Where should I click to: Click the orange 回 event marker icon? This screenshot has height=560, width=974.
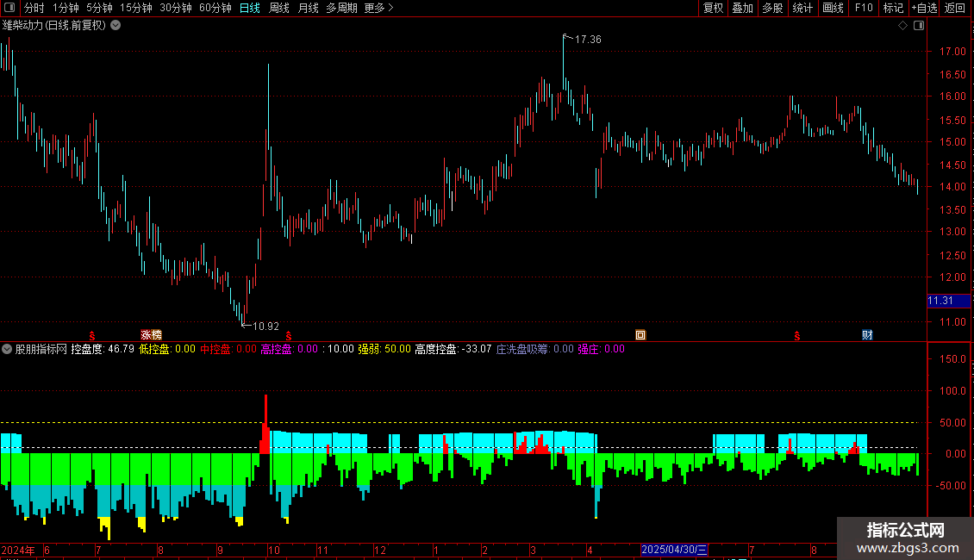640,334
